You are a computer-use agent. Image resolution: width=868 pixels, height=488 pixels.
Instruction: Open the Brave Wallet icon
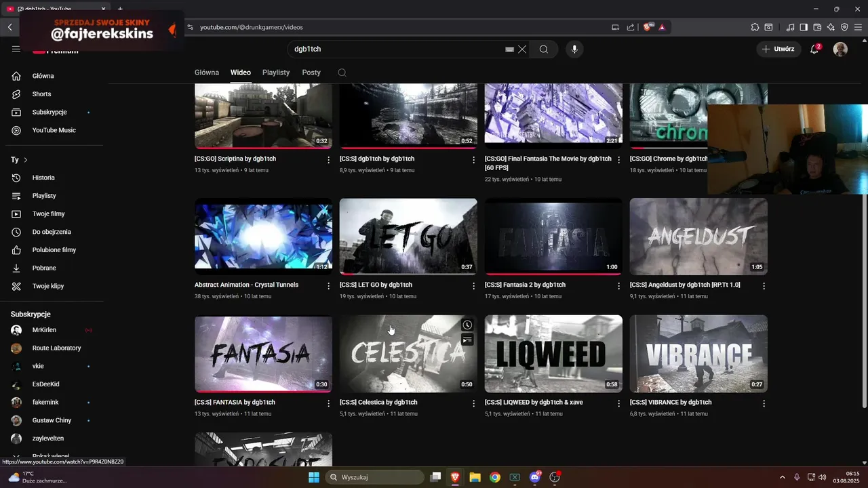tap(817, 27)
